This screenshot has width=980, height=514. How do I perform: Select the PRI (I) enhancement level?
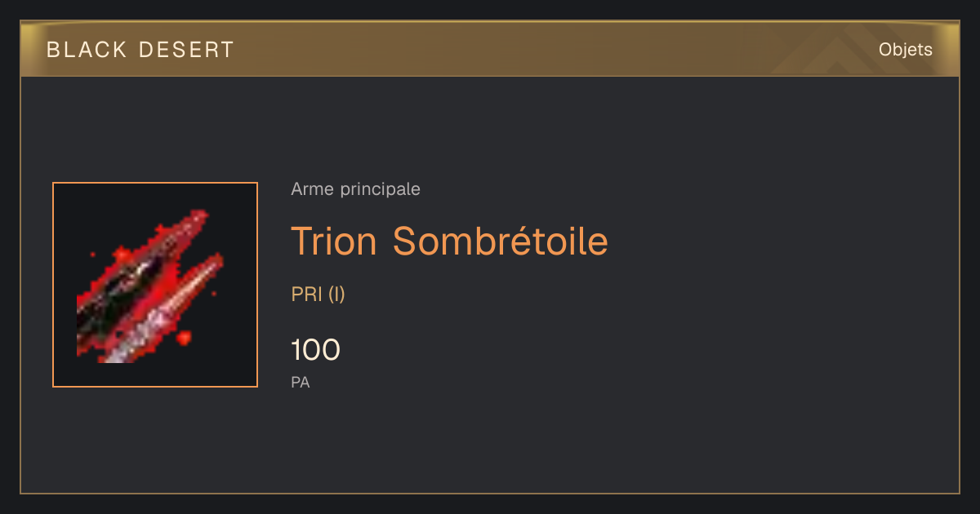(318, 295)
